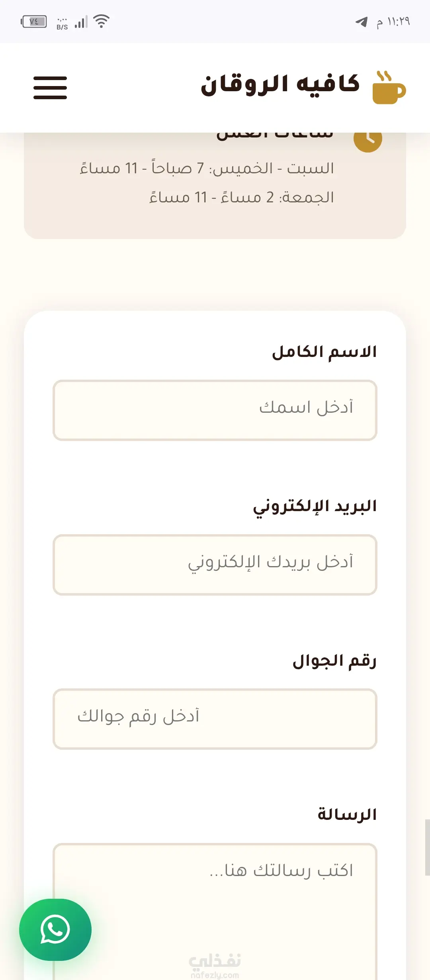Open the hamburger navigation menu
The image size is (430, 980).
coord(50,88)
